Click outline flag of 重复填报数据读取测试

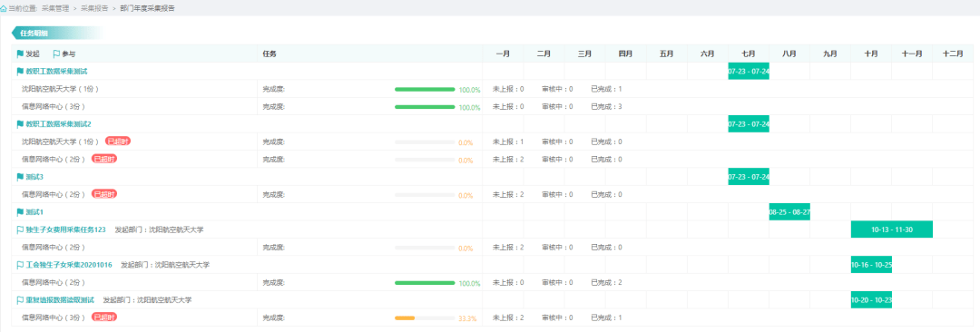(20, 300)
